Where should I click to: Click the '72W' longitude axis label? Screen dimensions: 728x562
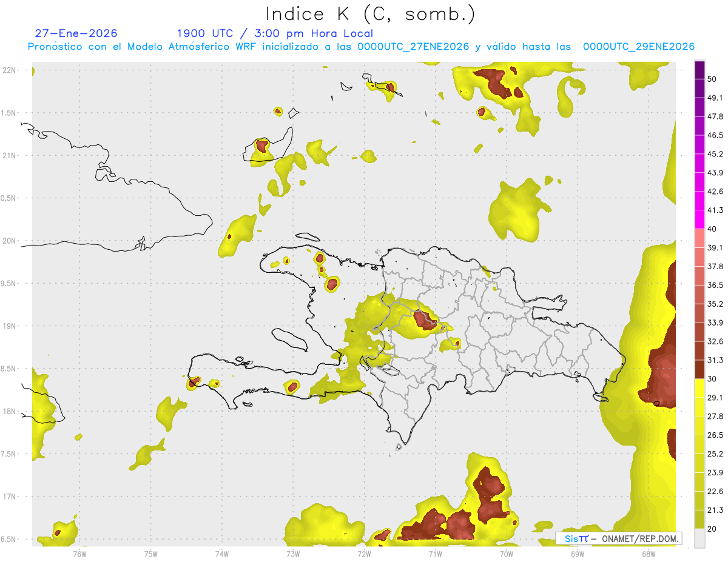364,553
